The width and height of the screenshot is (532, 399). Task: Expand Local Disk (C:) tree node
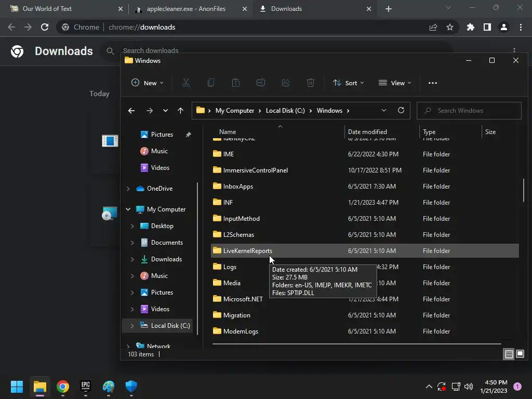[x=132, y=326]
